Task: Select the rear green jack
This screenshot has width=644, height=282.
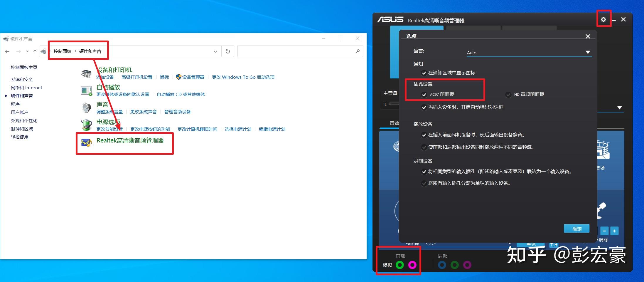Action: pos(454,265)
